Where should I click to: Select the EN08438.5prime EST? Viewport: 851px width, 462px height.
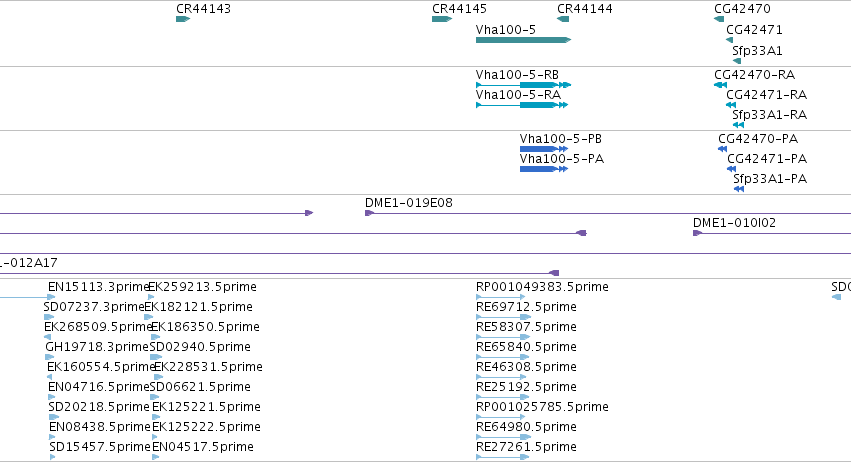click(52, 437)
